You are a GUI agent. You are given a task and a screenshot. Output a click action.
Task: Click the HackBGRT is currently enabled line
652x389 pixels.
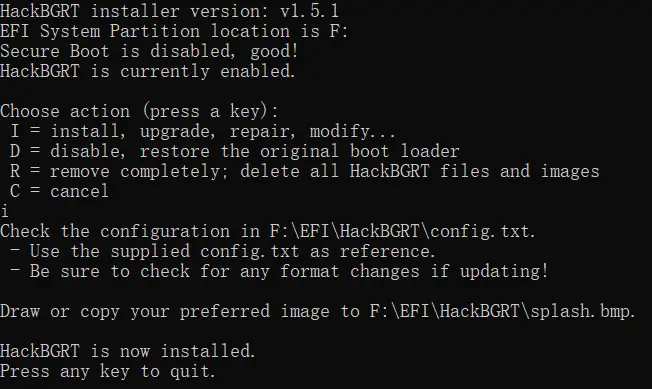point(148,71)
